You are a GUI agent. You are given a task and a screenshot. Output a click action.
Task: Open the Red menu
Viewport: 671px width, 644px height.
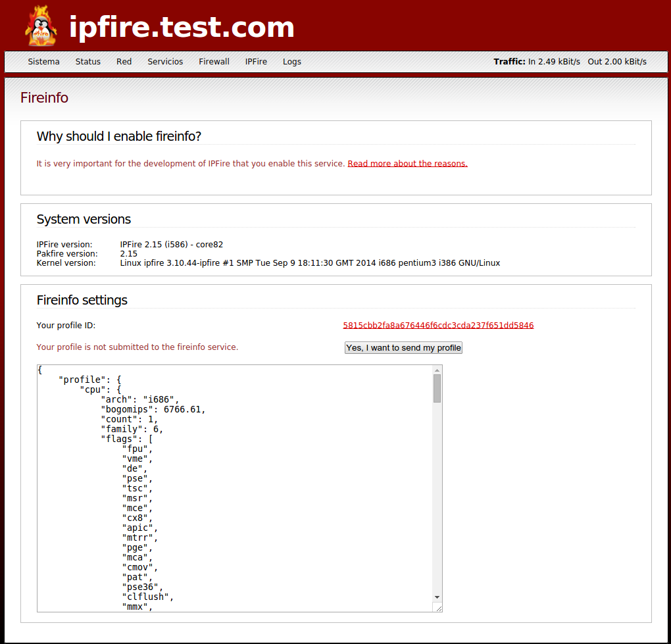point(124,61)
